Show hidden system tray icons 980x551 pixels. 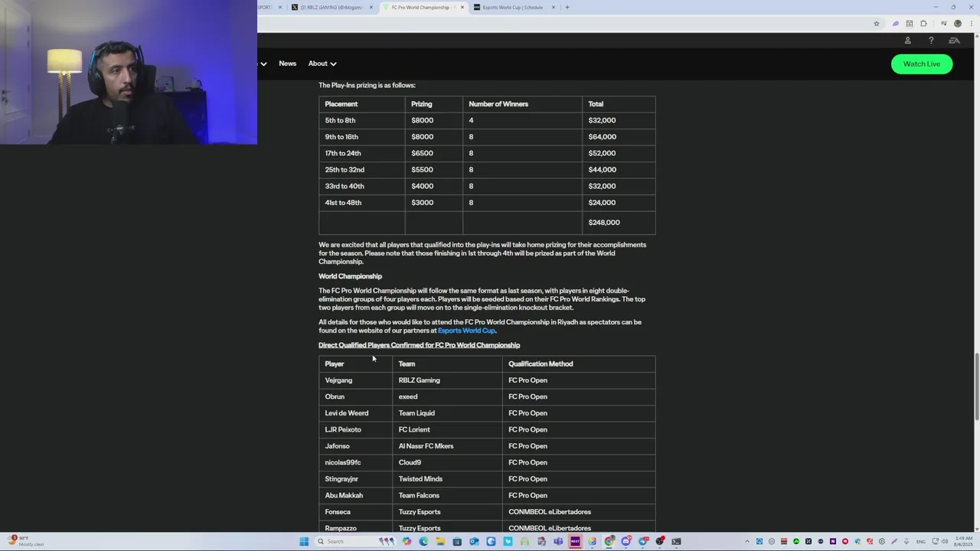(747, 541)
